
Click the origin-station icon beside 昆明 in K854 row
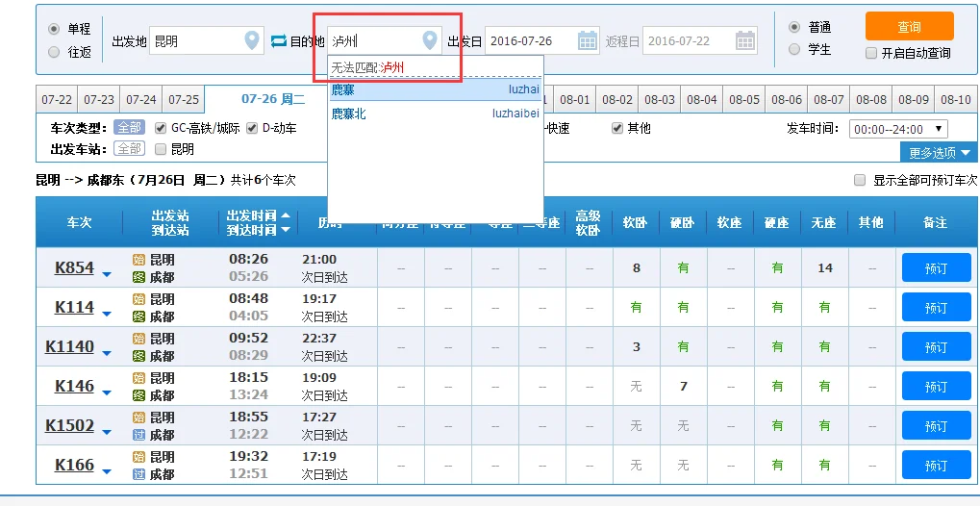138,260
